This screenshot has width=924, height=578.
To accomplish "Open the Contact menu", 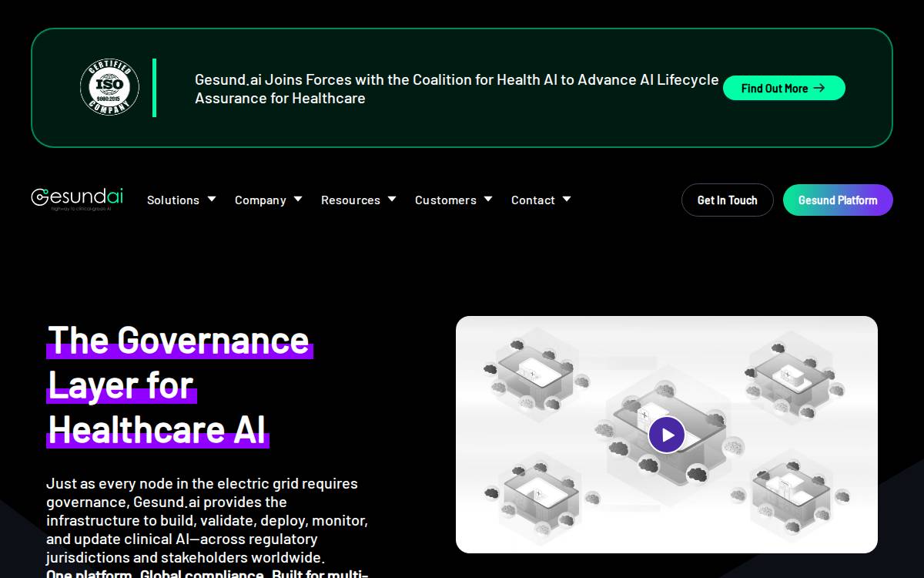I will 533,200.
